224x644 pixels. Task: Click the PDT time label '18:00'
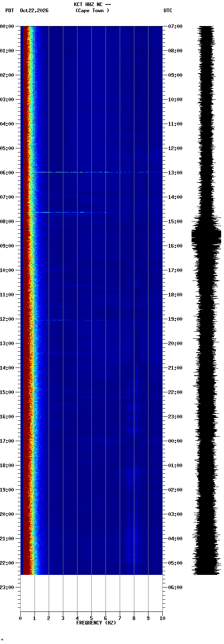tap(7, 466)
